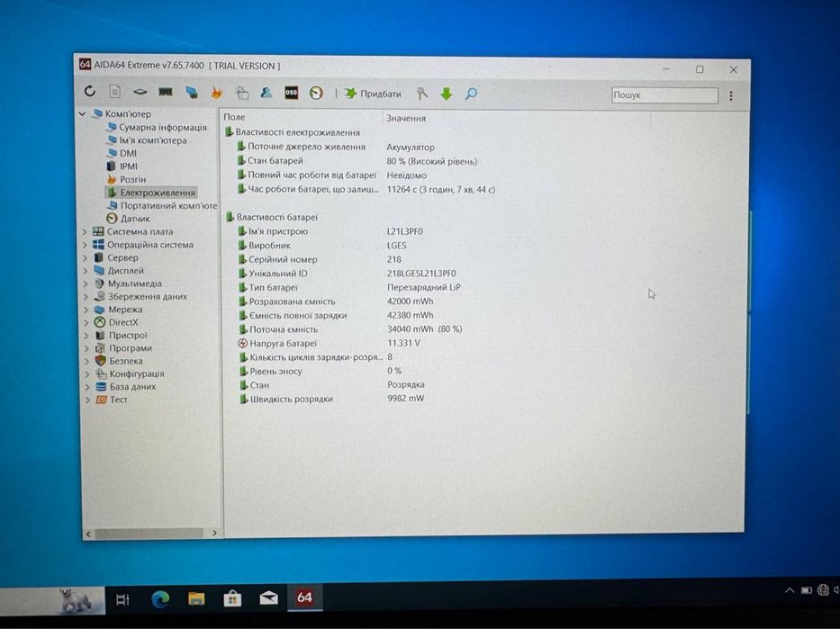840x629 pixels.
Task: Select the Поточне джерело живлення row
Action: click(x=336, y=147)
